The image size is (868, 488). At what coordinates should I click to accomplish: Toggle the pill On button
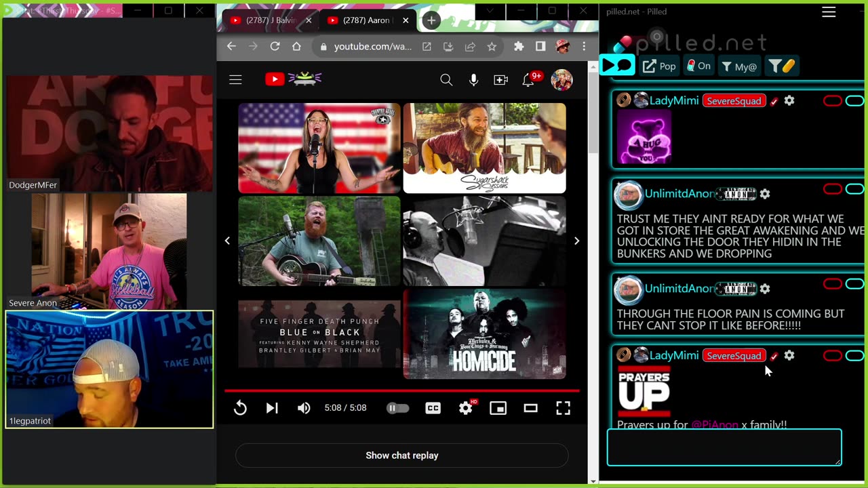[x=698, y=66]
